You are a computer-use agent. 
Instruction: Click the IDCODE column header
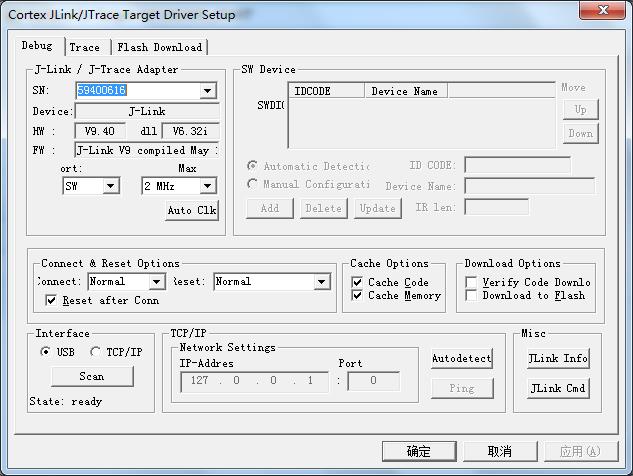point(327,91)
